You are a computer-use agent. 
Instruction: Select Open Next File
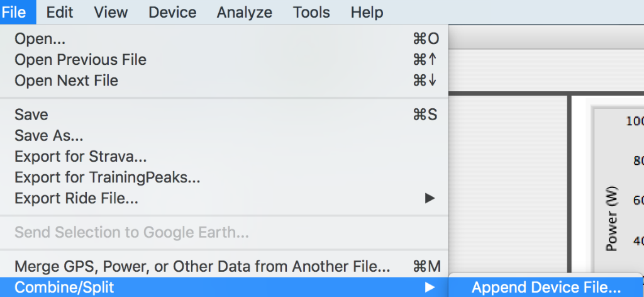[x=66, y=81]
